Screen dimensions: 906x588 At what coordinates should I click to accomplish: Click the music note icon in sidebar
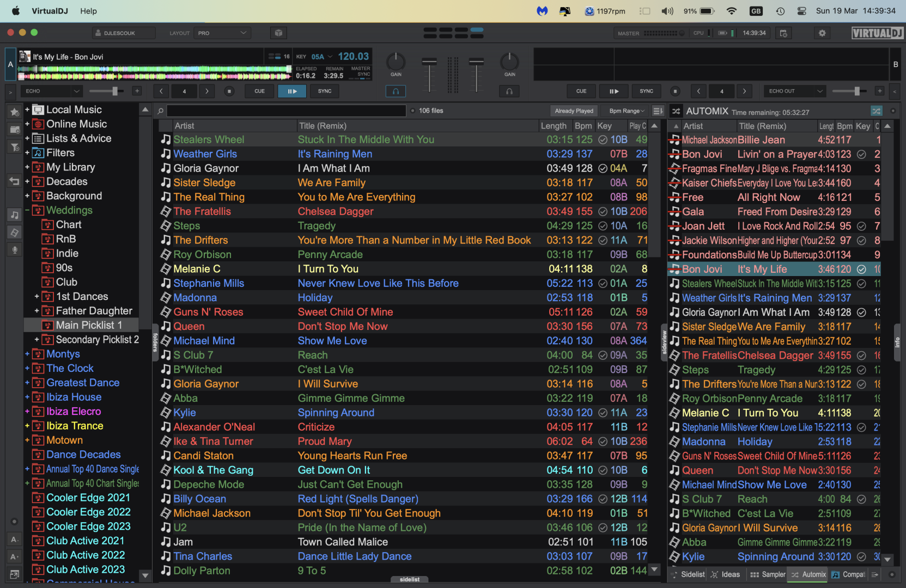coord(15,215)
